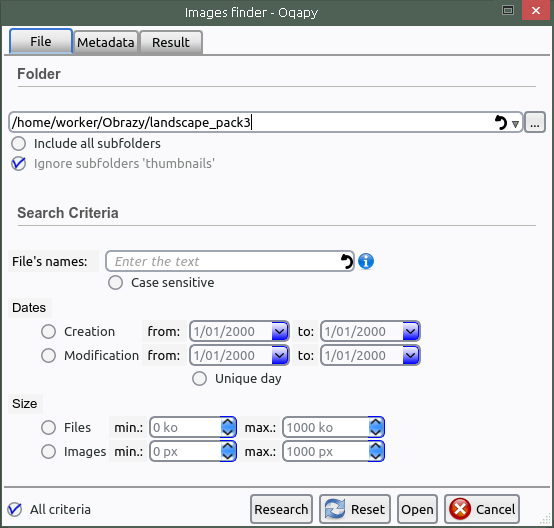This screenshot has height=528, width=554.
Task: Open the blue info icon for file names
Action: 366,262
